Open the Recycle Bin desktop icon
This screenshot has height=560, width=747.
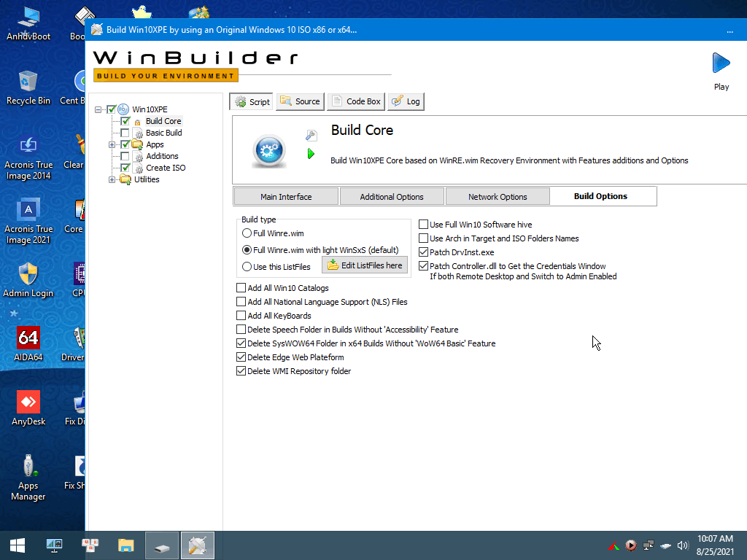(28, 88)
